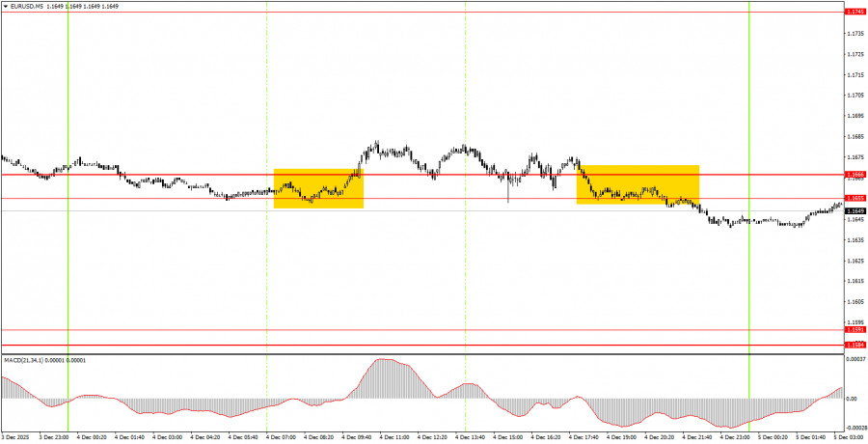Select the red 1.1666 price level tag
868x444 pixels.
coord(854,175)
